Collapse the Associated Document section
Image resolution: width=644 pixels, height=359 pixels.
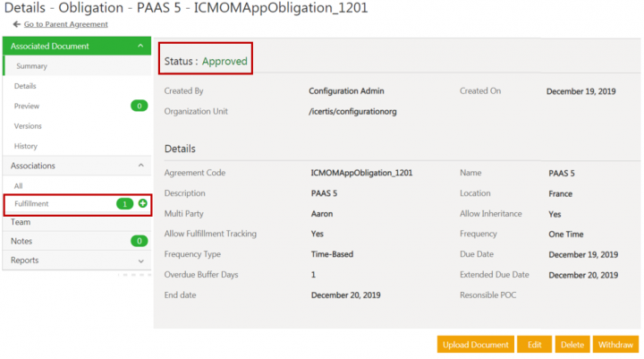(x=140, y=47)
